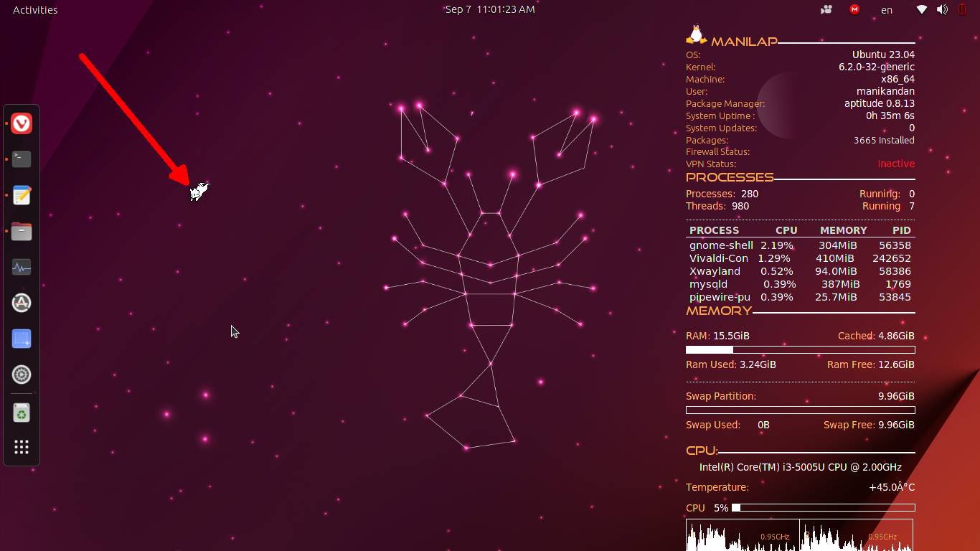This screenshot has width=980, height=551.
Task: Open the Trash in the dock
Action: (22, 413)
